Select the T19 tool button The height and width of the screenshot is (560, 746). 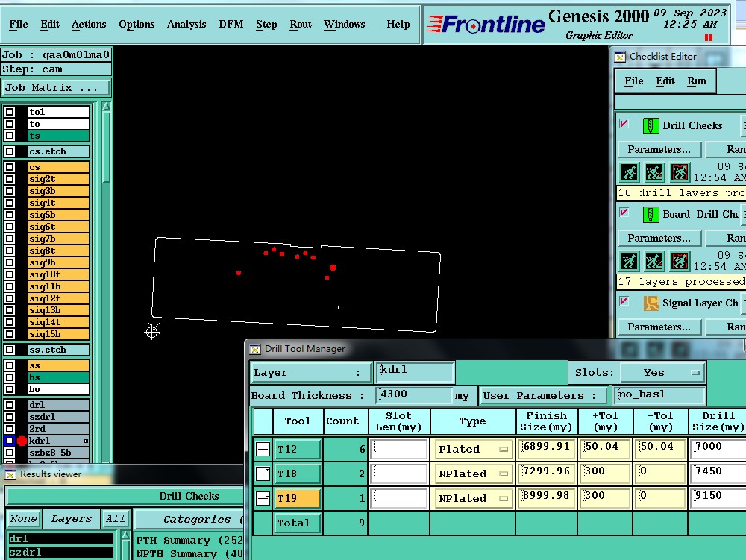(x=298, y=498)
